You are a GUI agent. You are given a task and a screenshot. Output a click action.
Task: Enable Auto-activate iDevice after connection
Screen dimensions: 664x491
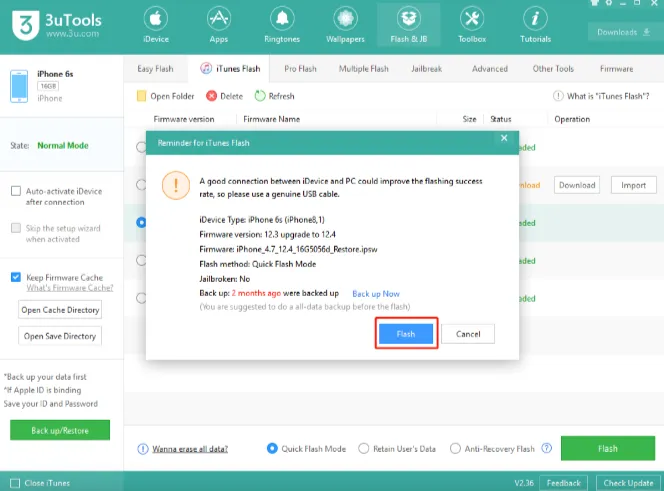coord(16,191)
